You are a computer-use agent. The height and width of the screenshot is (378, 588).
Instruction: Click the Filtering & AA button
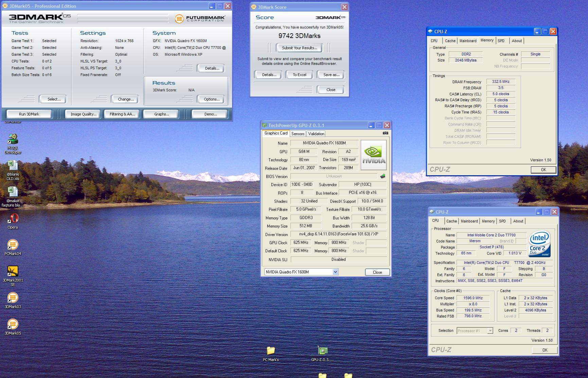122,114
